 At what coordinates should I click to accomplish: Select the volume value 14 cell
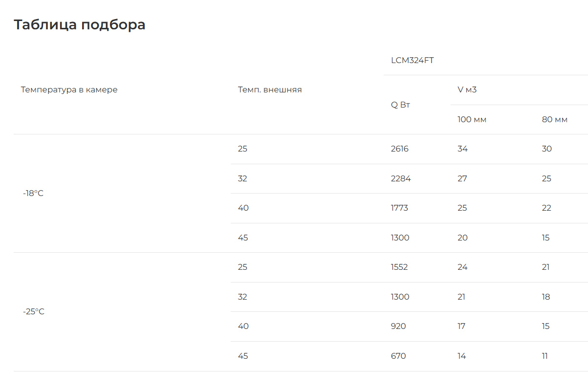[462, 356]
